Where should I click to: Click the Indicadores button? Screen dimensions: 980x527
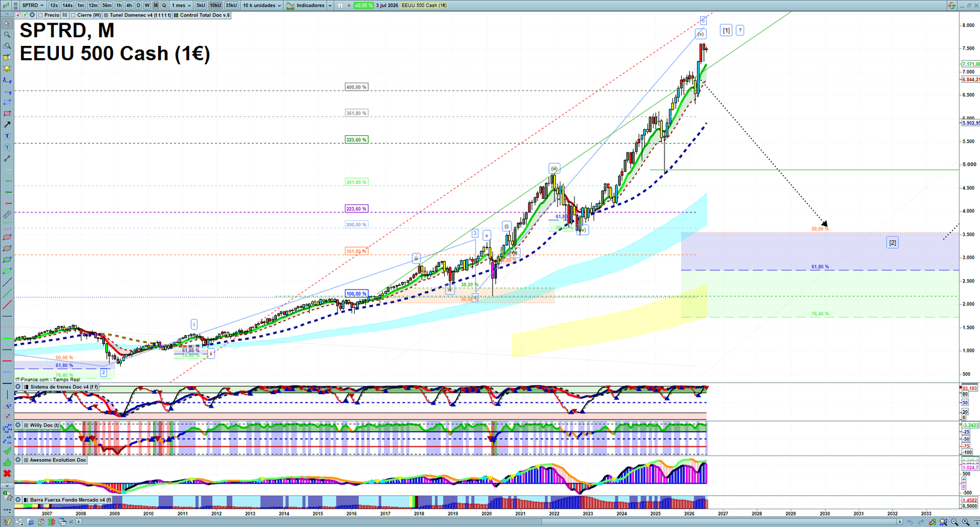pos(306,6)
